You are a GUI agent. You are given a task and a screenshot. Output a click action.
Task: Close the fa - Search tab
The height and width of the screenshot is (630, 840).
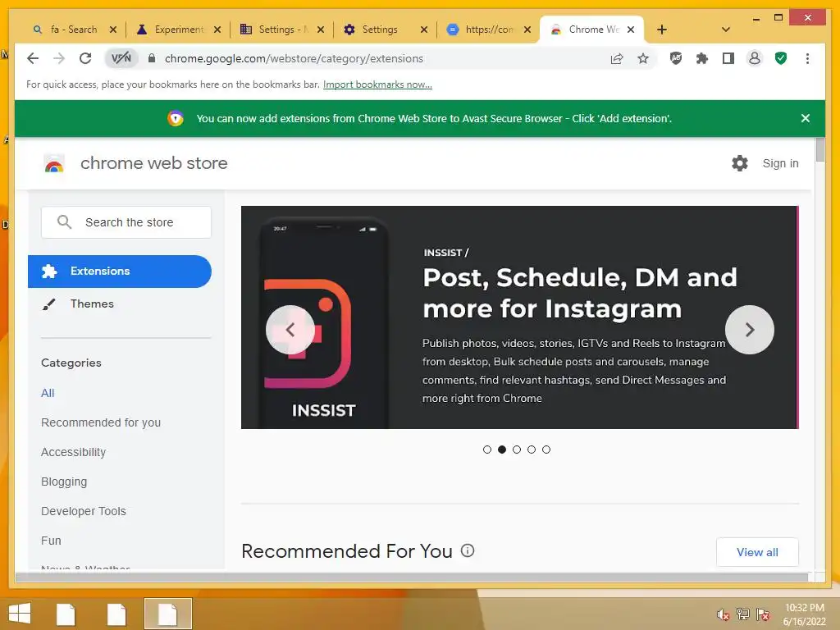[113, 30]
